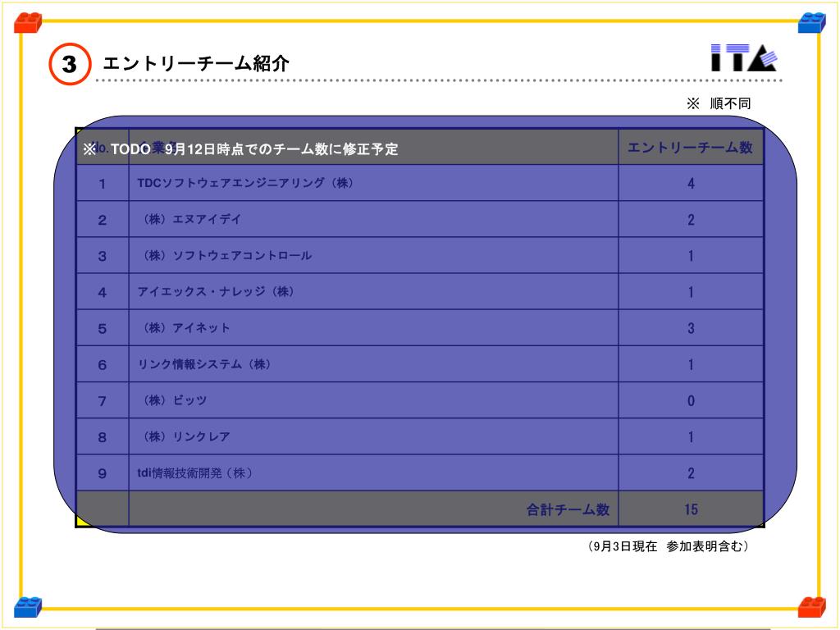Click row number 3 in No. column
This screenshot has width=840, height=630.
103,256
